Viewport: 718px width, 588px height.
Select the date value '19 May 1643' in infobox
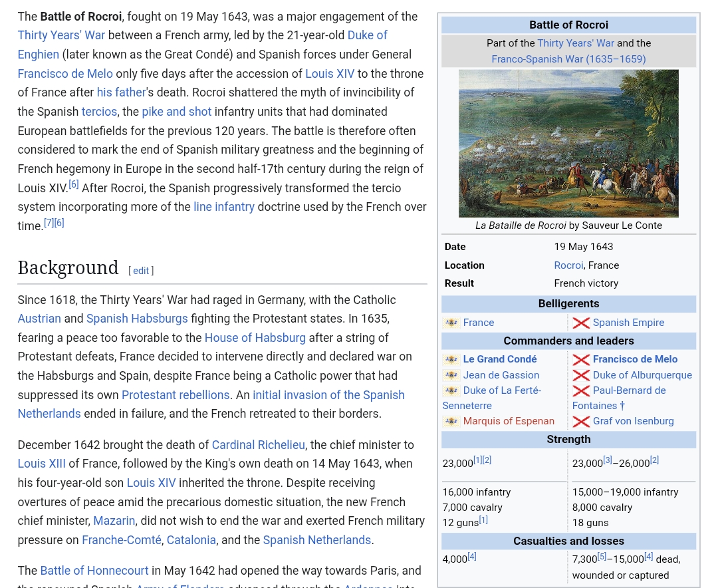(584, 247)
